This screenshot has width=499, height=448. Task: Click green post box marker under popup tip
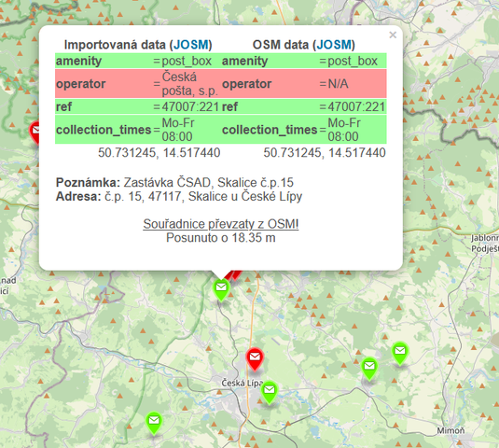pyautogui.click(x=221, y=290)
